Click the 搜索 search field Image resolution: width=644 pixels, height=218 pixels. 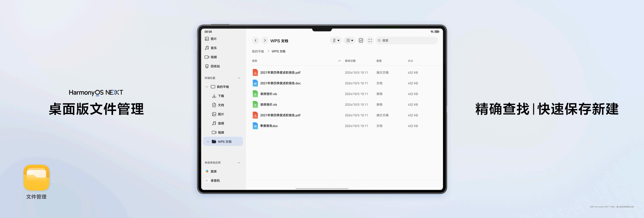coord(407,41)
